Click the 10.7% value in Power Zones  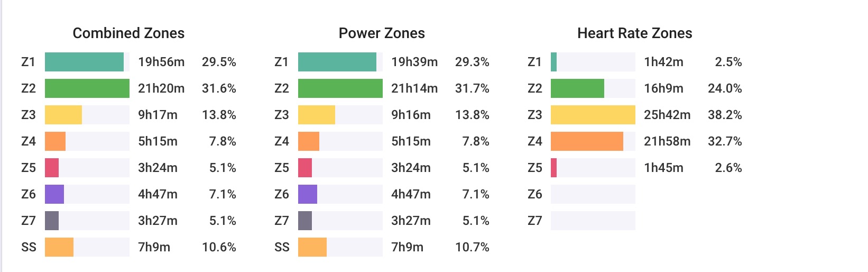[x=472, y=247]
